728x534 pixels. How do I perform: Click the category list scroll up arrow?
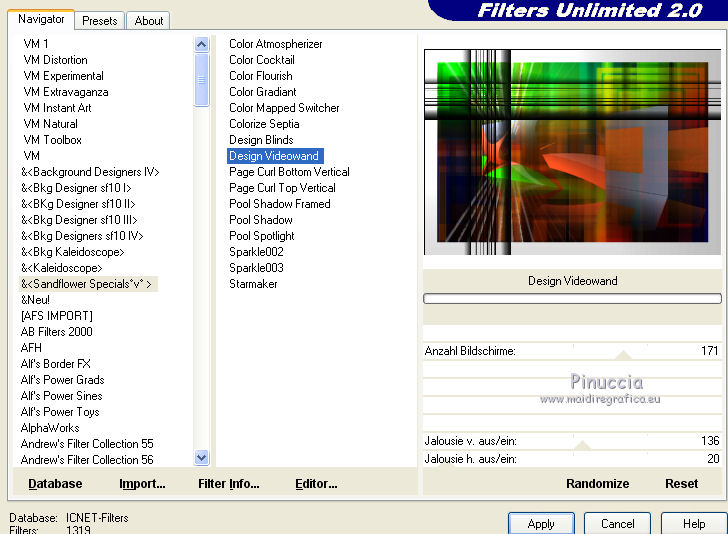(202, 45)
